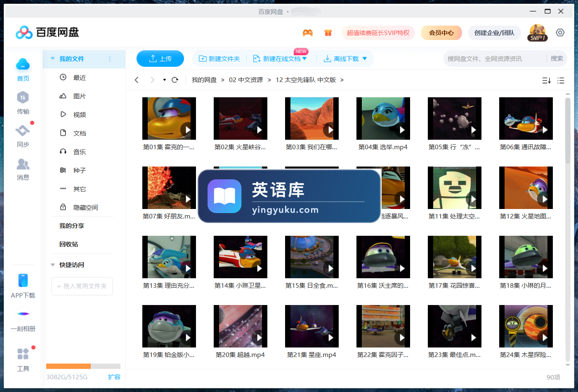Open the Baidu Netdisk logo
578x392 pixels.
(47, 32)
